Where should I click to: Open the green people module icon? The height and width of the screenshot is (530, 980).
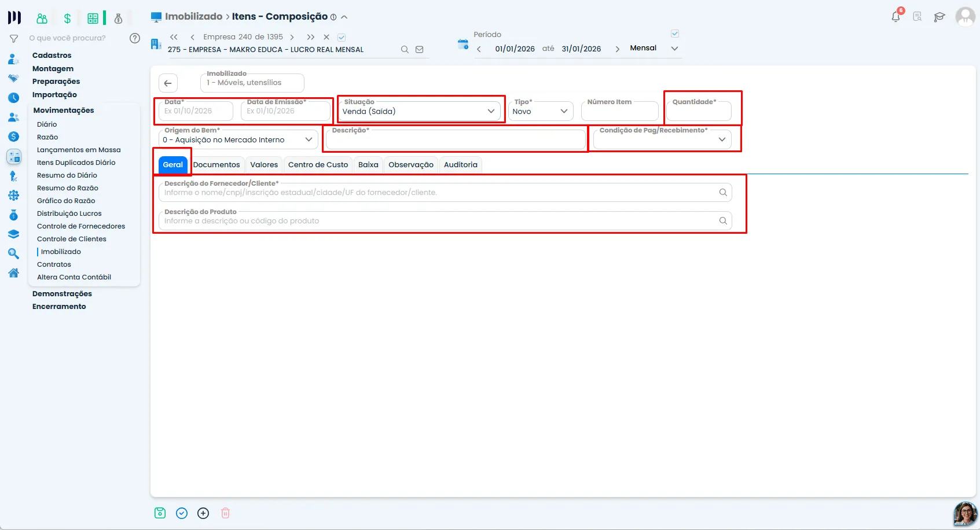coord(42,19)
